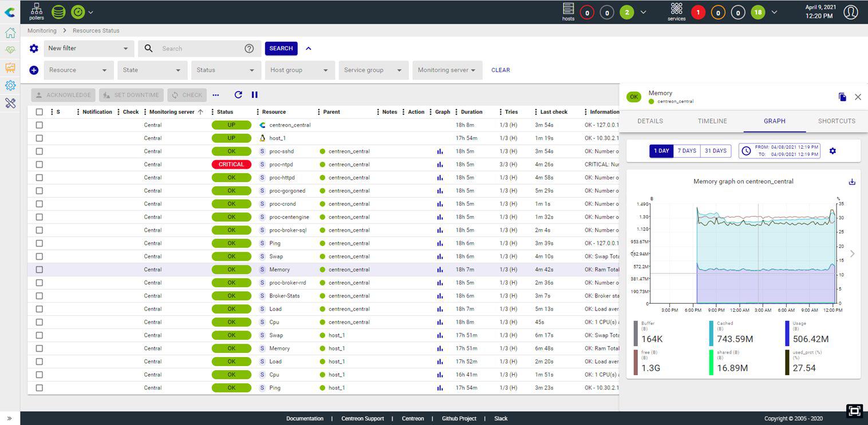Open the Reporting easel icon in sidebar
The height and width of the screenshot is (425, 868).
click(10, 67)
